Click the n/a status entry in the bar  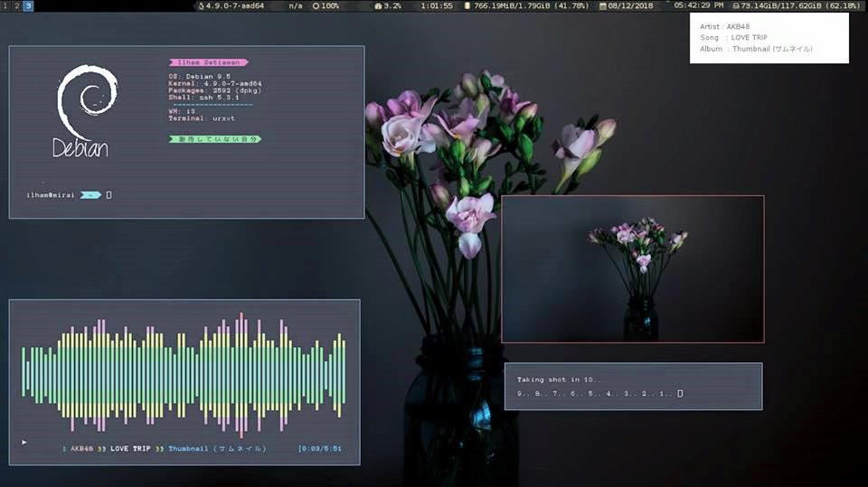tap(296, 5)
